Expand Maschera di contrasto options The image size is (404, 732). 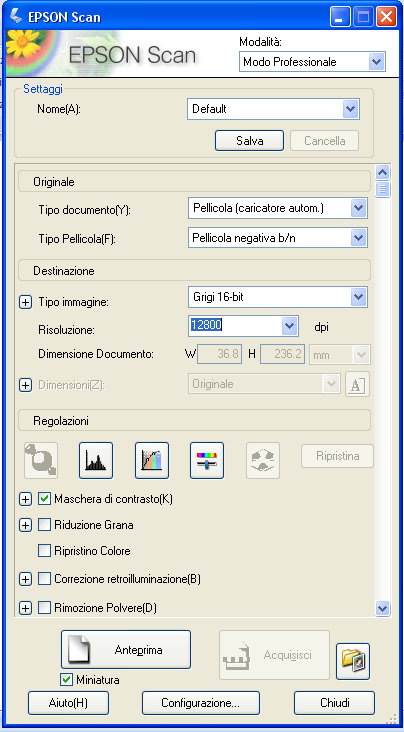coord(25,500)
